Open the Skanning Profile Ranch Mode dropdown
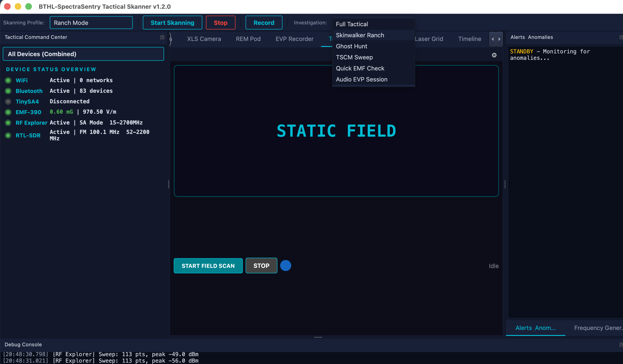This screenshot has width=623, height=364. tap(91, 23)
